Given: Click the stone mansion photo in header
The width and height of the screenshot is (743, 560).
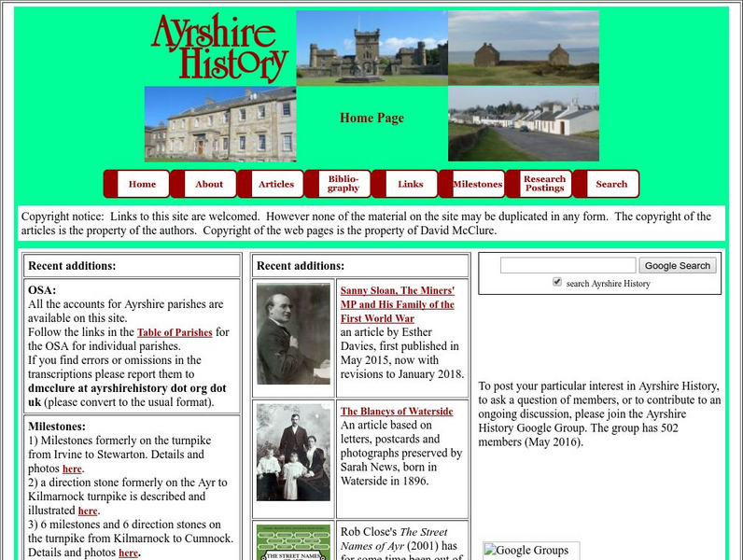Looking at the screenshot, I should pyautogui.click(x=220, y=124).
